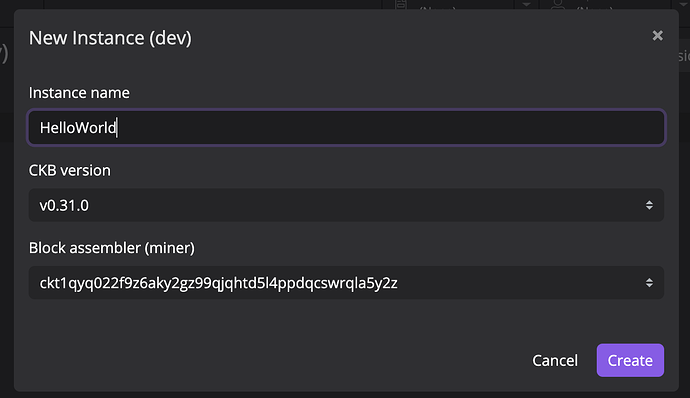The width and height of the screenshot is (690, 398).
Task: Click the Block assembler (miner) label
Action: coord(112,248)
